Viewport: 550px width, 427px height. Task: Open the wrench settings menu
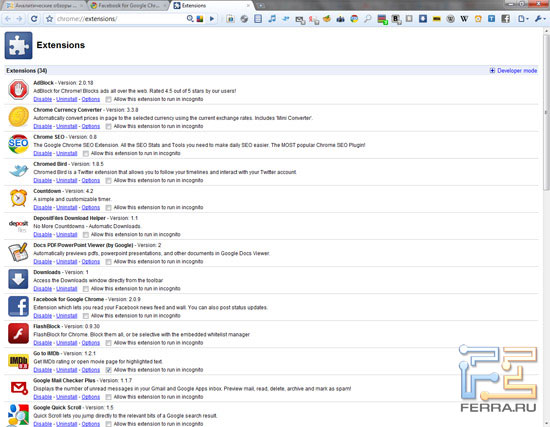pos(539,19)
